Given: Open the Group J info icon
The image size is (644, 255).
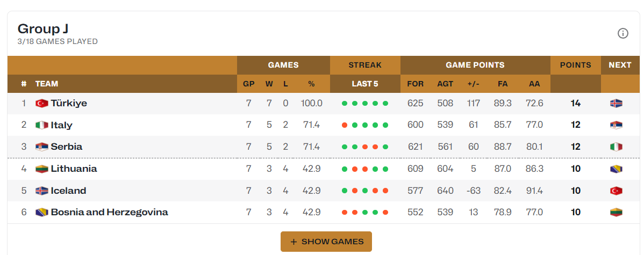Looking at the screenshot, I should 622,33.
